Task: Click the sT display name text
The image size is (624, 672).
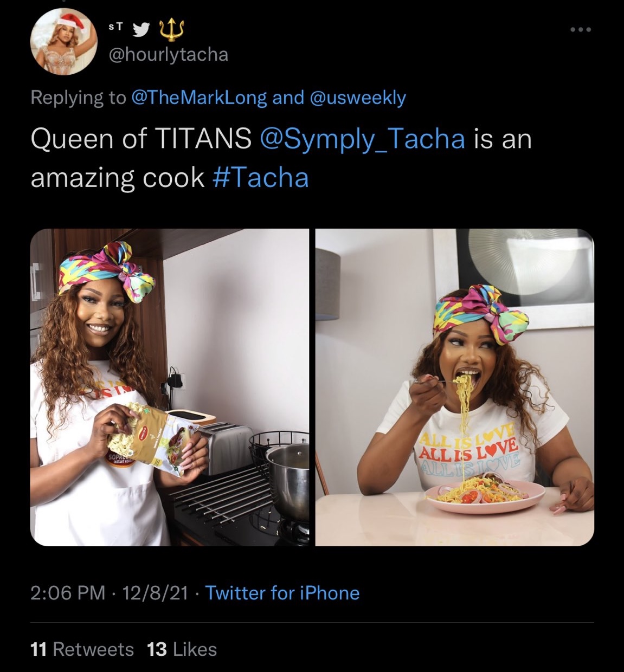Action: 116,27
